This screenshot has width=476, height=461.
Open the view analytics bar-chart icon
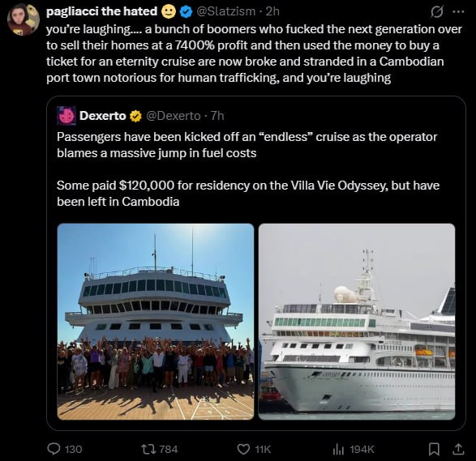338,449
